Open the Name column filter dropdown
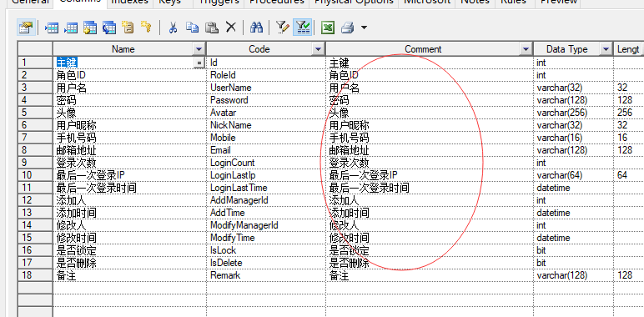The image size is (644, 317). tap(199, 49)
